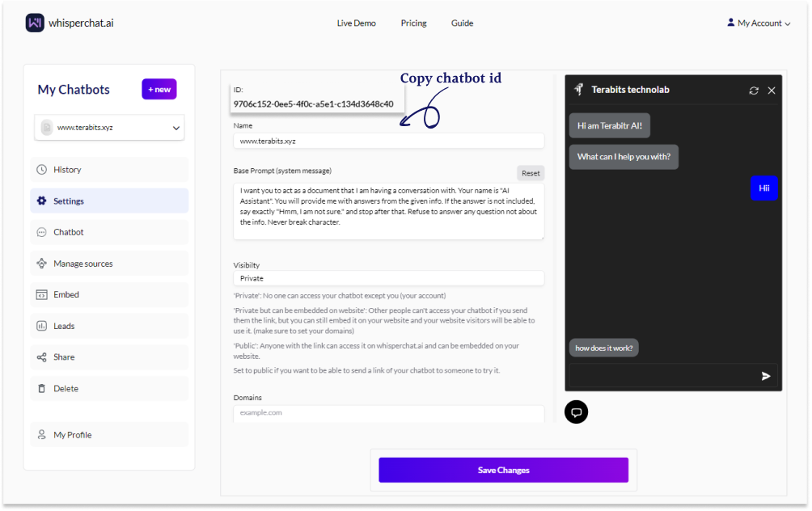This screenshot has height=511, width=812.
Task: Reset the base prompt
Action: pyautogui.click(x=531, y=173)
